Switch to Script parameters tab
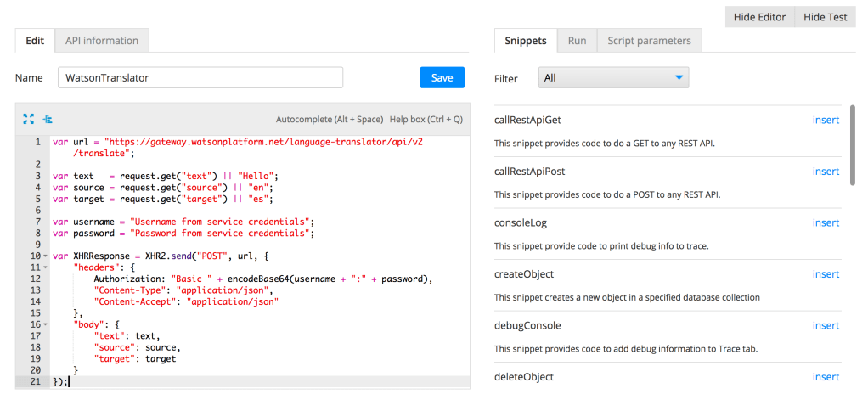Image resolution: width=868 pixels, height=394 pixels. (x=650, y=41)
